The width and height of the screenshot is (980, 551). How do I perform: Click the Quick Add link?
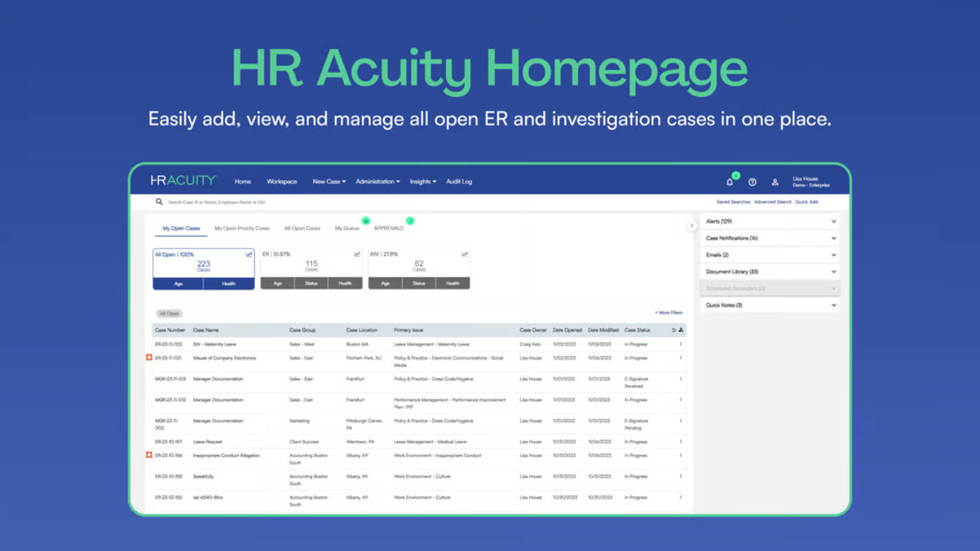coord(806,202)
